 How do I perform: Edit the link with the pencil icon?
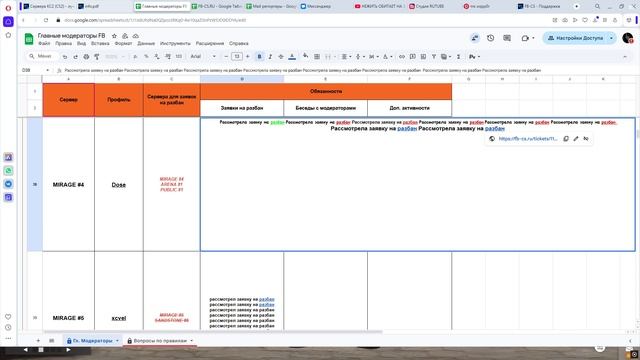pos(576,139)
